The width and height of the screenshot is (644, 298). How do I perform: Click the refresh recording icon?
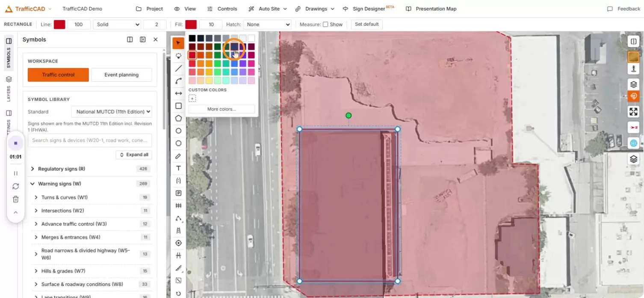(x=15, y=186)
